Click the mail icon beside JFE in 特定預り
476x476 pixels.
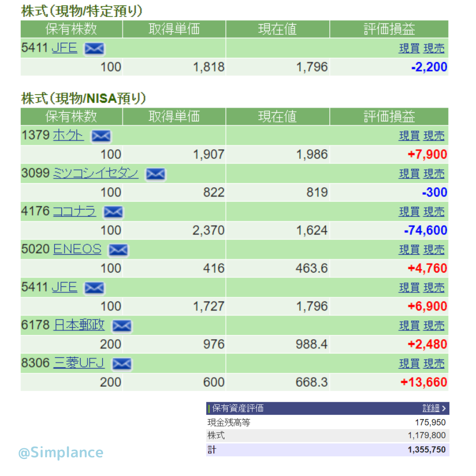pos(94,49)
